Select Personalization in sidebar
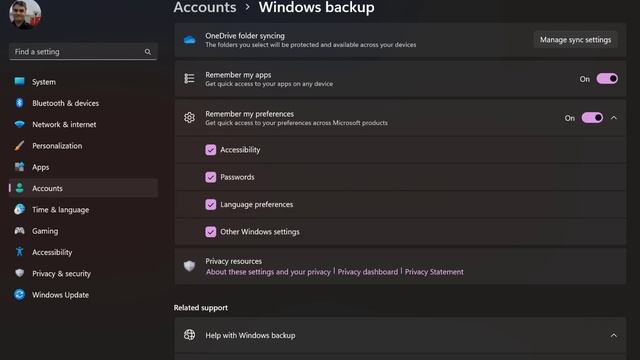Viewport: 640px width, 360px height. [x=83, y=145]
